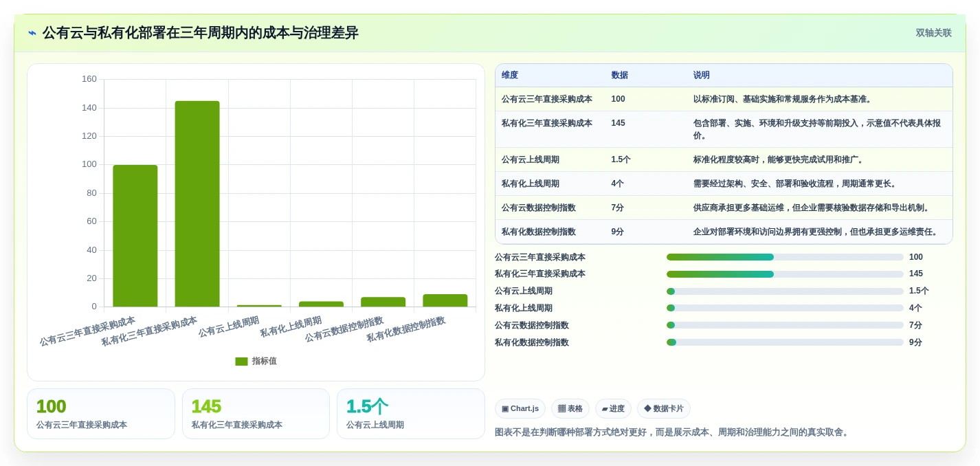Viewport: 980px width, 466px height.
Task: Click description 标准化程度较高时，能够更快完成试用和推广
Action: (779, 159)
